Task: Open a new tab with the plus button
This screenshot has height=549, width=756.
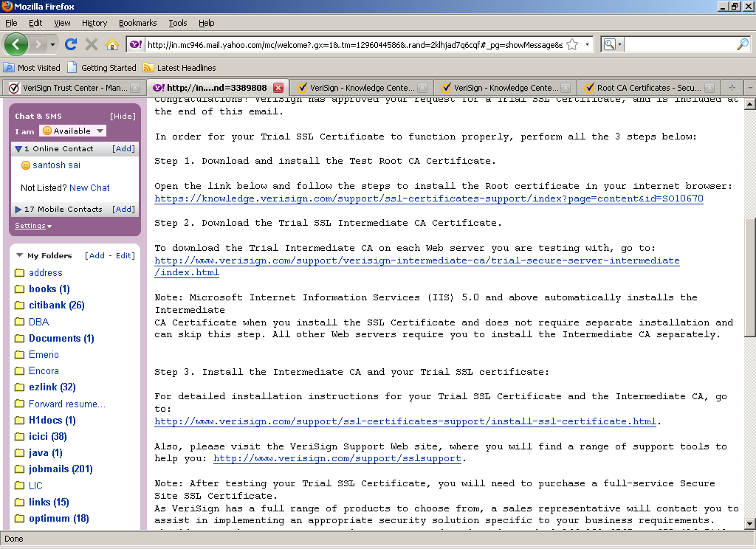Action: pos(732,88)
